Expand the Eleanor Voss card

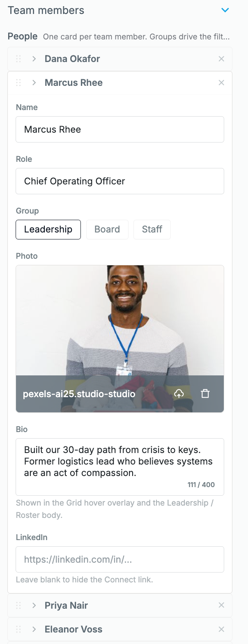tap(34, 629)
